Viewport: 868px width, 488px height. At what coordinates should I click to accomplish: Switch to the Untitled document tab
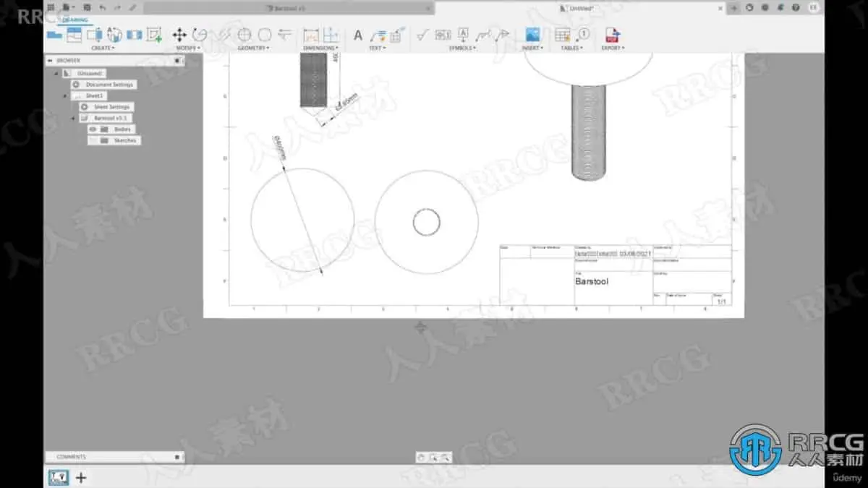577,8
